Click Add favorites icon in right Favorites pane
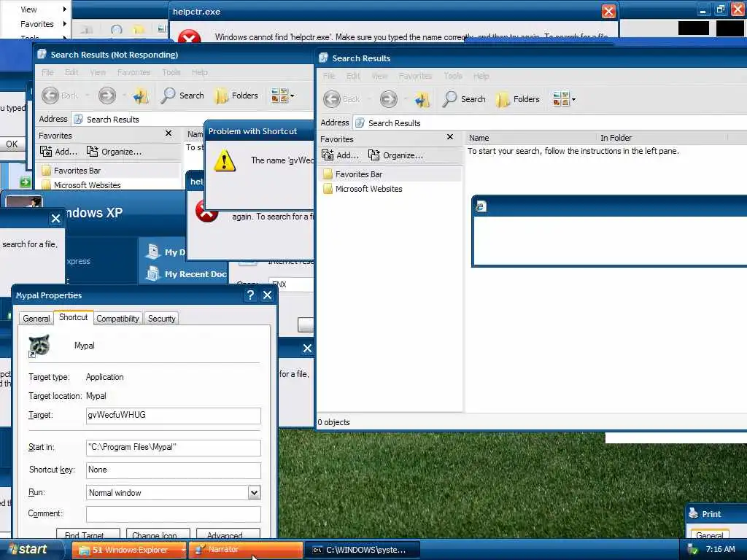This screenshot has width=747, height=560. [328, 155]
